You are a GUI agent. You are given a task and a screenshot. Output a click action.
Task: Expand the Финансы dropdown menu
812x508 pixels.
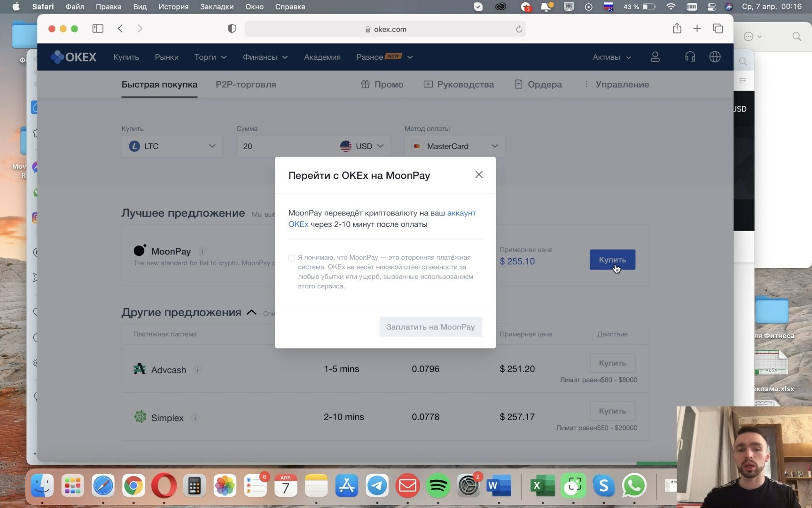[x=265, y=57]
